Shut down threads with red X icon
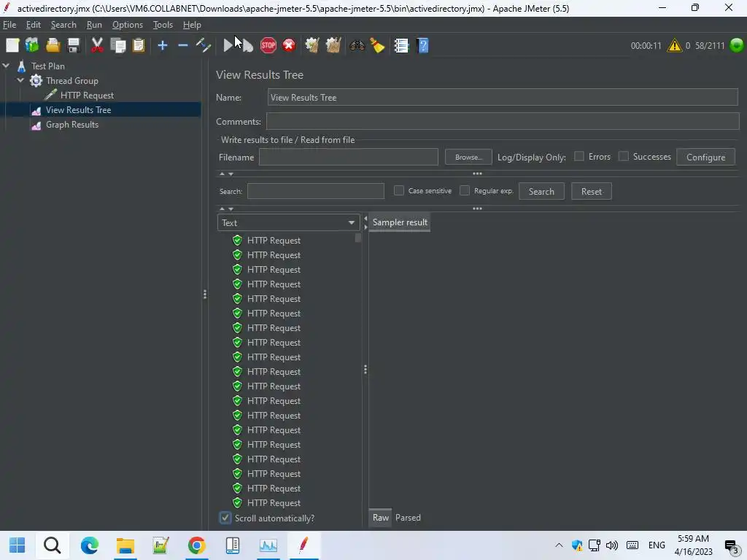 click(289, 45)
